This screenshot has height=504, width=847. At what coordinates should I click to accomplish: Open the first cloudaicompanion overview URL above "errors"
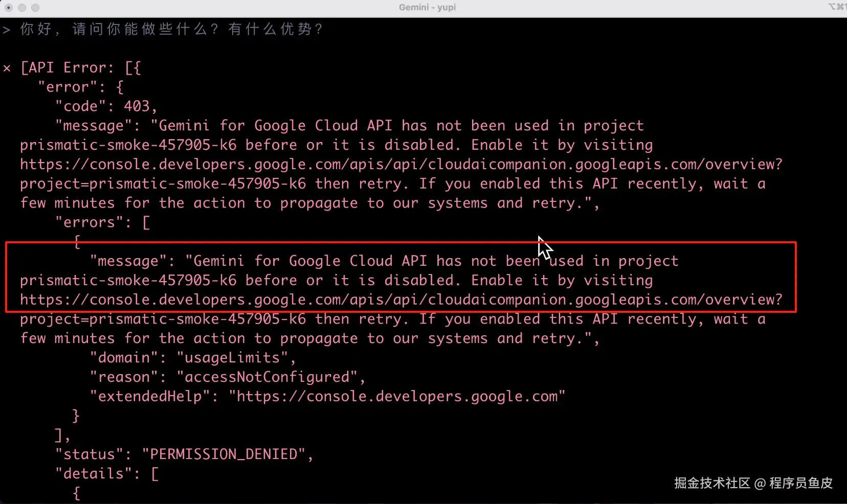(401, 165)
